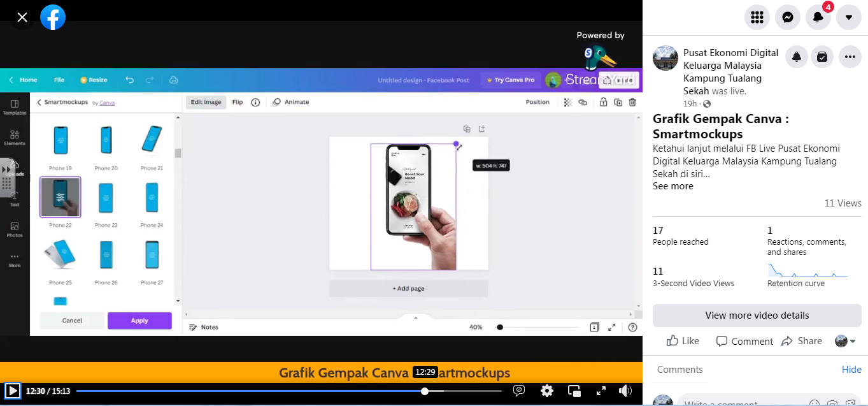The image size is (868, 406).
Task: Redo the Canva action
Action: point(150,80)
